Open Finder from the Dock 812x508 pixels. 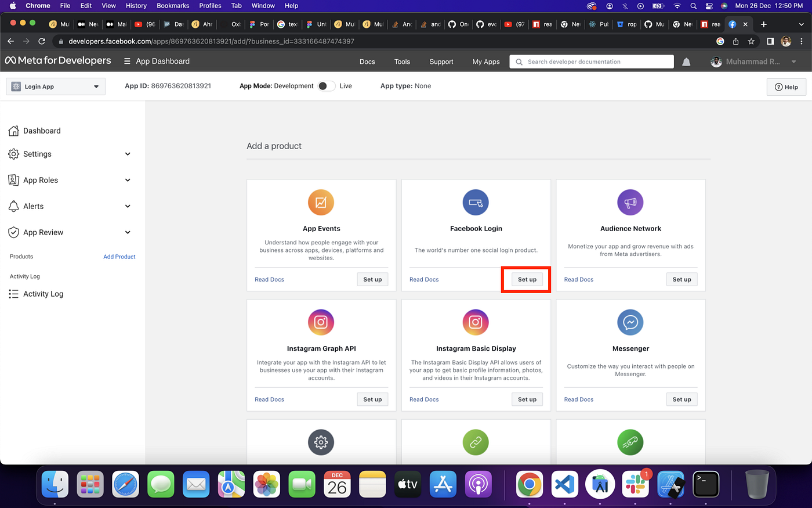coord(55,484)
